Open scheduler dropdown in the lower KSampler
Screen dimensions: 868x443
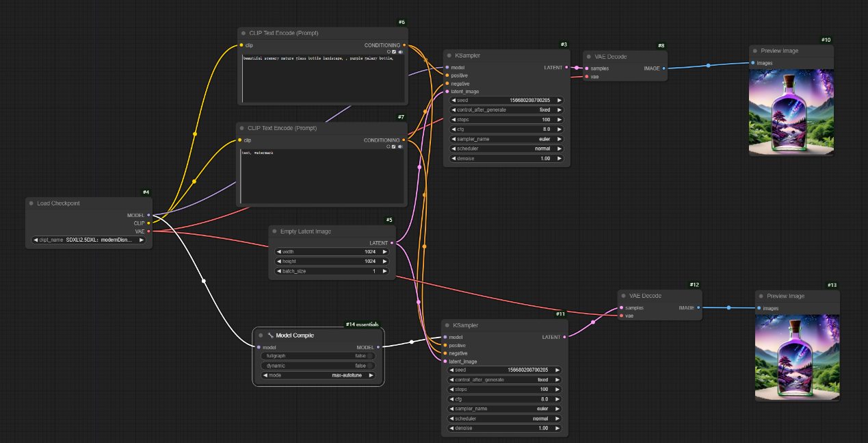[x=506, y=418]
